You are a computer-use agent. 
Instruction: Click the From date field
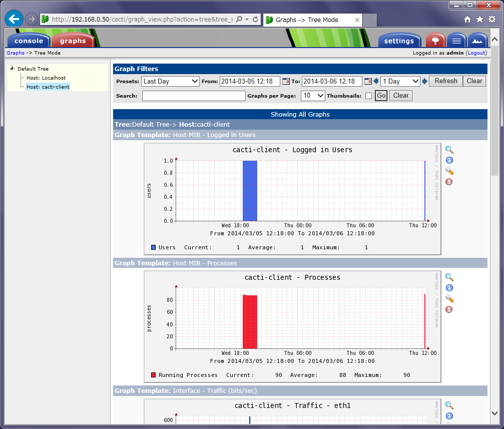pyautogui.click(x=250, y=82)
